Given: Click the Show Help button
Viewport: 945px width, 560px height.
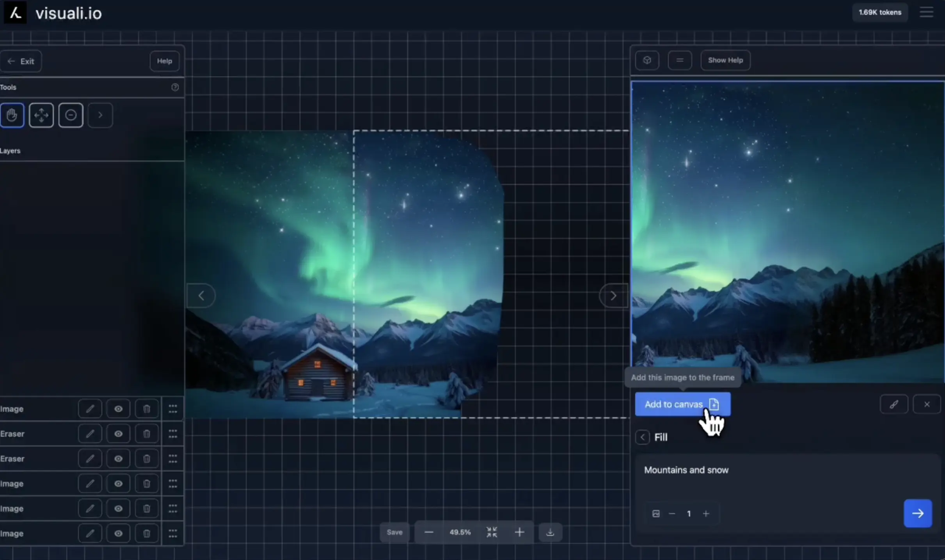Looking at the screenshot, I should (725, 60).
